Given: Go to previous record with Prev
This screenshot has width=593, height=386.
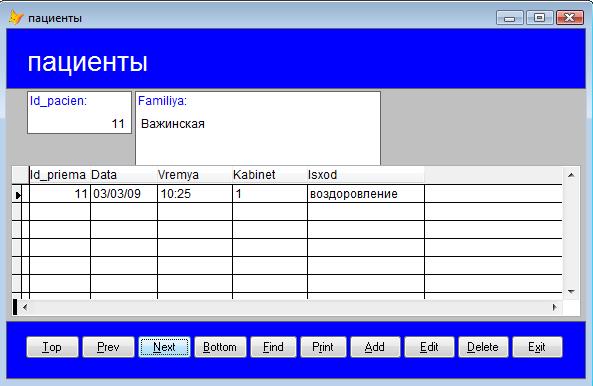Looking at the screenshot, I should pyautogui.click(x=108, y=347).
